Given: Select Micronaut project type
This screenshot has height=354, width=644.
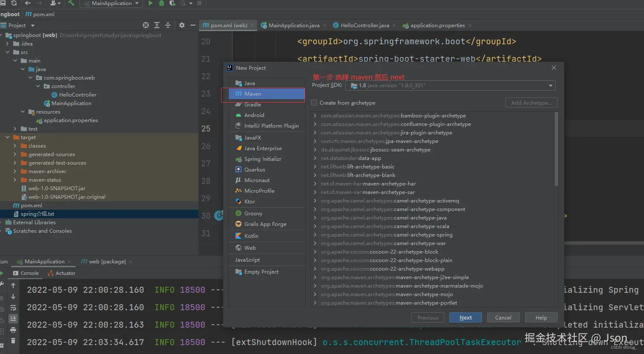Looking at the screenshot, I should tap(267, 180).
